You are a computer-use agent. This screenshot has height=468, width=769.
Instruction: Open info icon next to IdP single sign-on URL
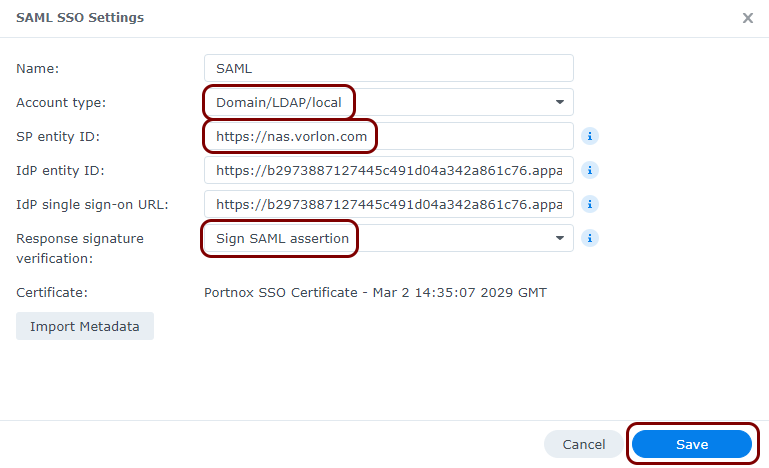(590, 204)
